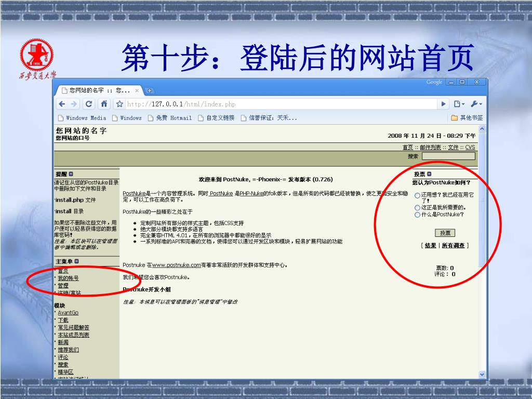
Task: Open the Windows bookmark
Action: pos(127,118)
